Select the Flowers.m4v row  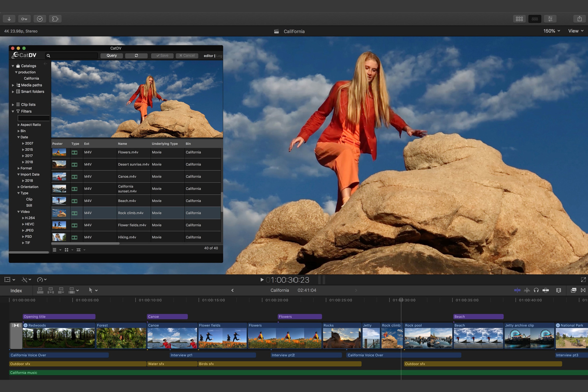click(x=136, y=152)
